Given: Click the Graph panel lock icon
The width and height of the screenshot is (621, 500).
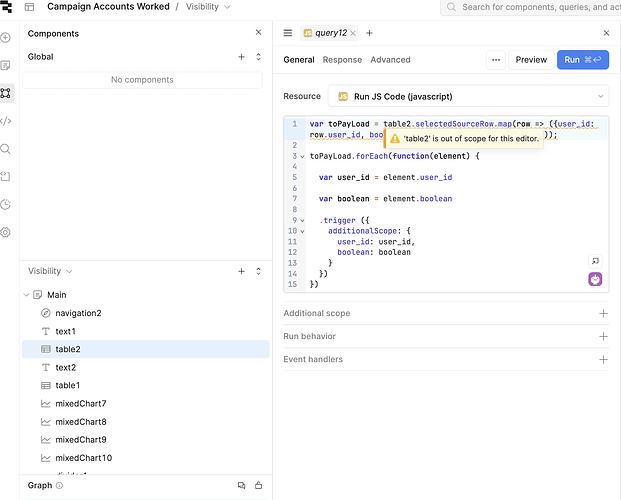Looking at the screenshot, I should [259, 485].
